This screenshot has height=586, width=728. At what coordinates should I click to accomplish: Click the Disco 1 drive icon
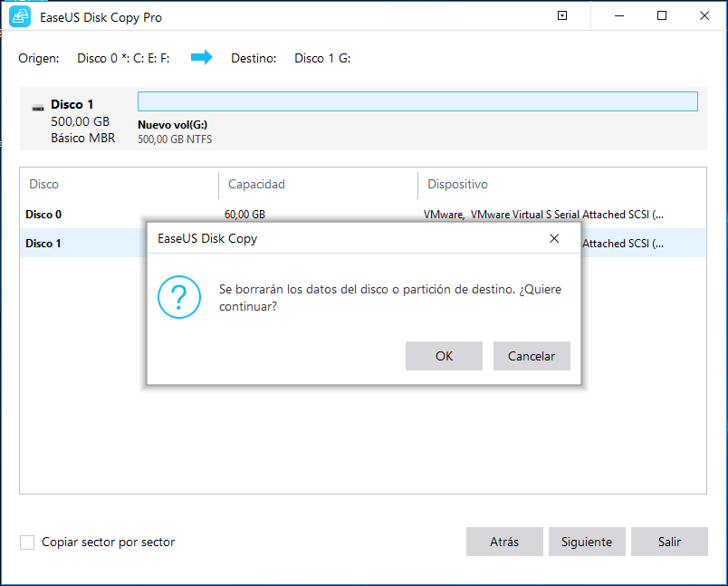[38, 108]
